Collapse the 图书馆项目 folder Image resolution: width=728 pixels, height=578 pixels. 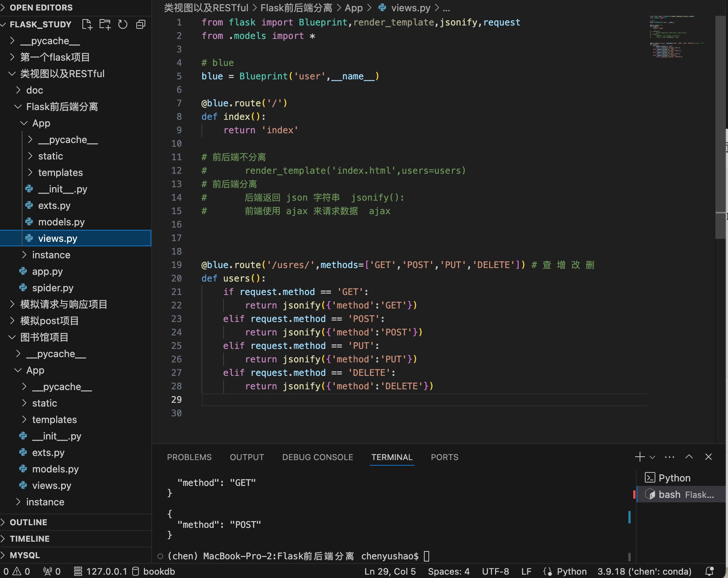coord(76,337)
